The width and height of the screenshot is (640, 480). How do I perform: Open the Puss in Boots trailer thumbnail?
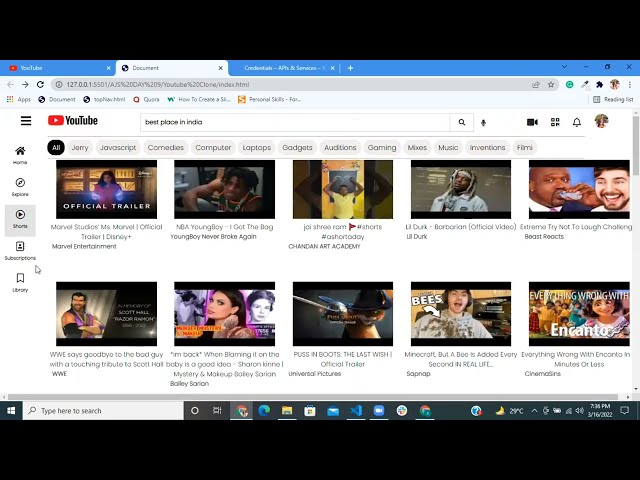coord(343,314)
